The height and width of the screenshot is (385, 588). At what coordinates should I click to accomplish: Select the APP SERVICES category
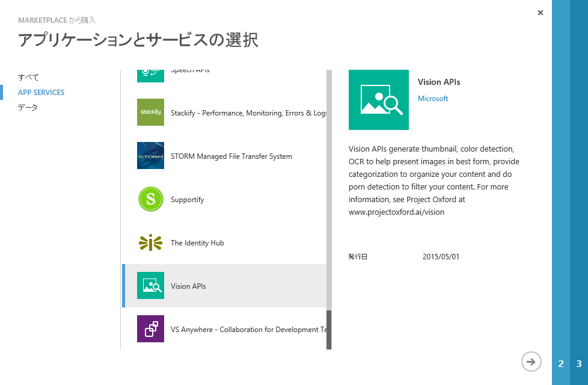coord(41,93)
